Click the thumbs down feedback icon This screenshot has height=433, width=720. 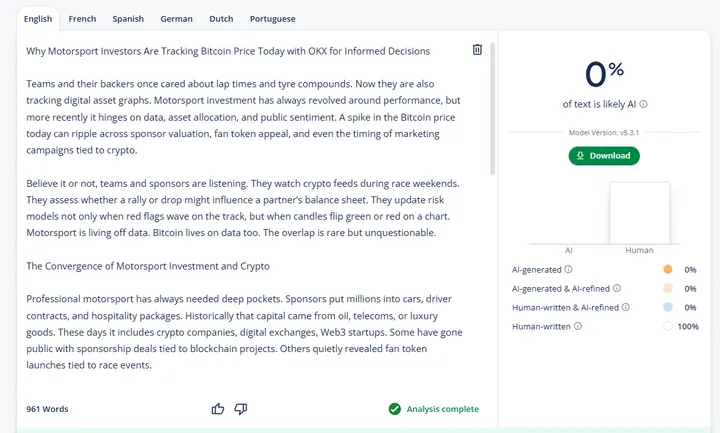241,409
